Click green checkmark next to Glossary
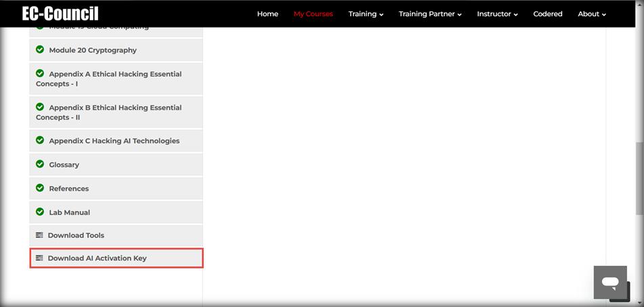The height and width of the screenshot is (307, 644). (x=40, y=164)
